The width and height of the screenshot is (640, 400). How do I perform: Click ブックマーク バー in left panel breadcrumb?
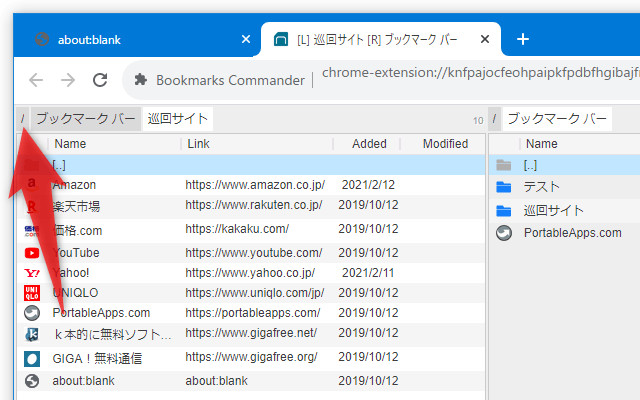click(x=86, y=119)
